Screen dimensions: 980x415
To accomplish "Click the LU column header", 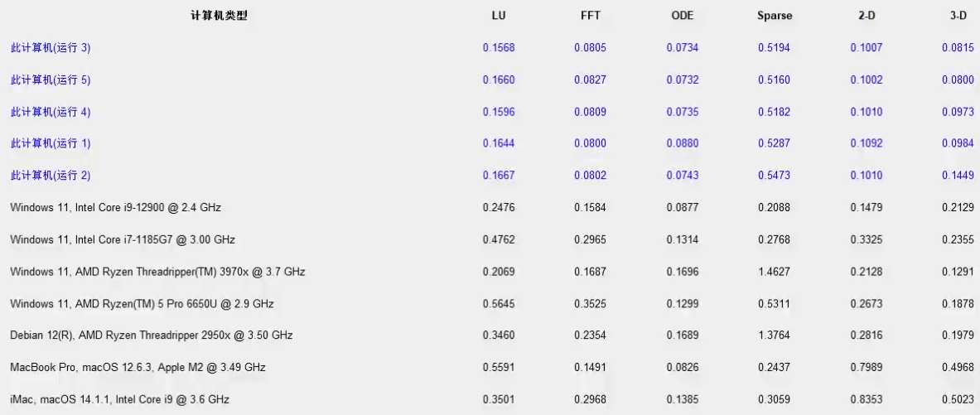I will (499, 16).
